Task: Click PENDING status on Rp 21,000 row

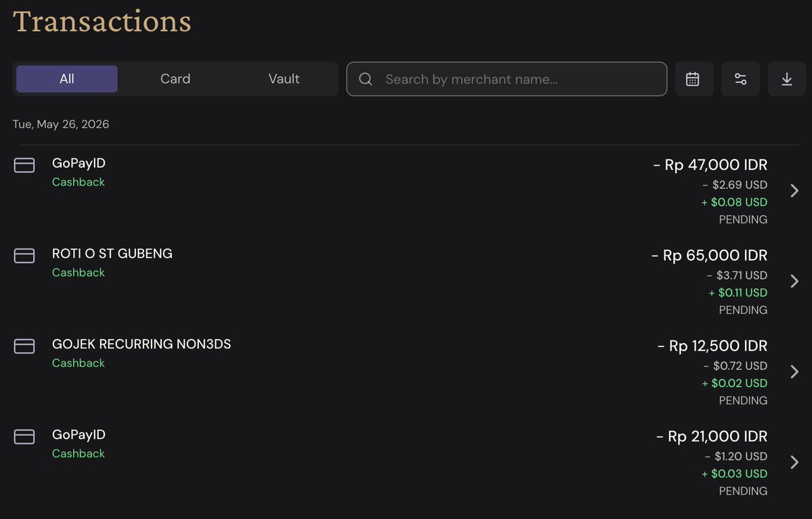Action: (743, 491)
